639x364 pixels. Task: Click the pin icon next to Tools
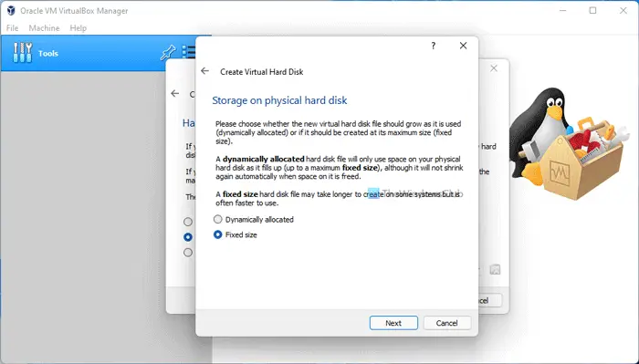pyautogui.click(x=167, y=52)
